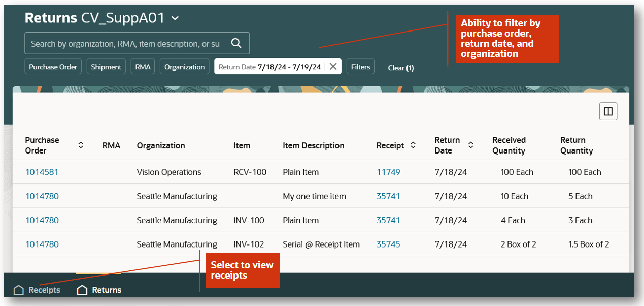The width and height of the screenshot is (644, 306).
Task: Select the INV-100 item cell
Action: [x=249, y=220]
